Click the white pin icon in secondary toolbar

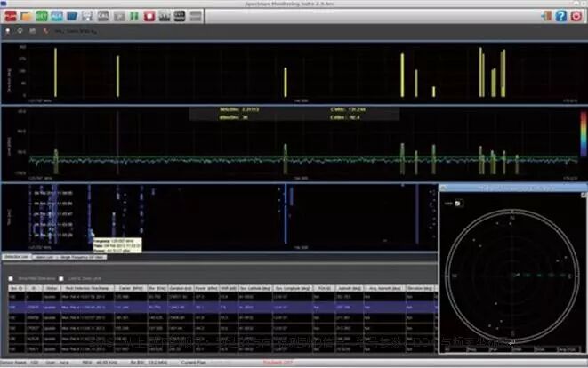7,31
